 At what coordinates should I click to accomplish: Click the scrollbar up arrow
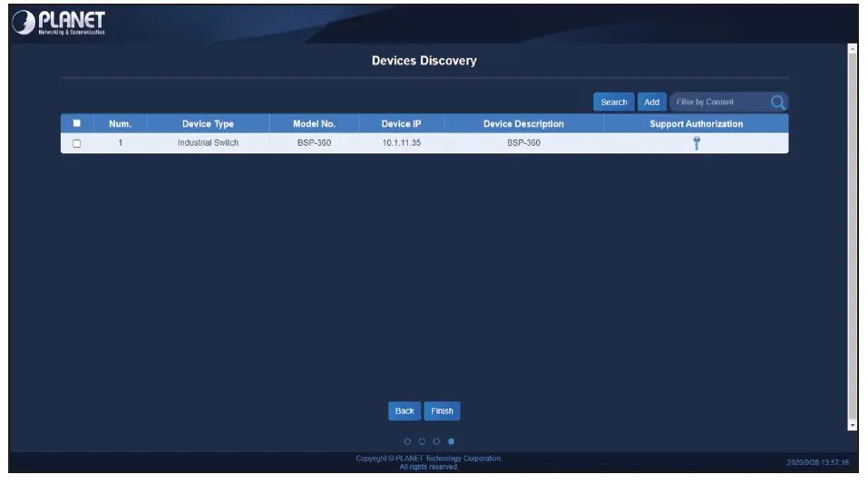coord(853,49)
